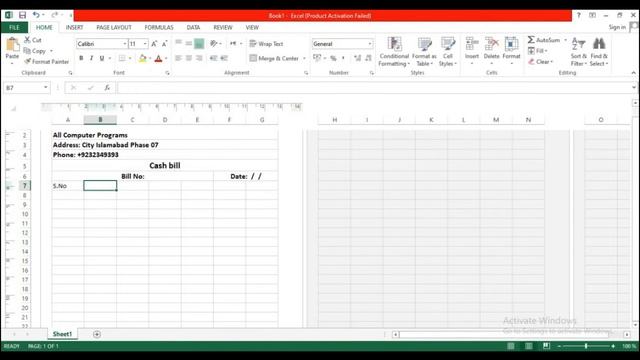Toggle Bold formatting
Viewport: 640px width, 360px height.
[x=81, y=58]
